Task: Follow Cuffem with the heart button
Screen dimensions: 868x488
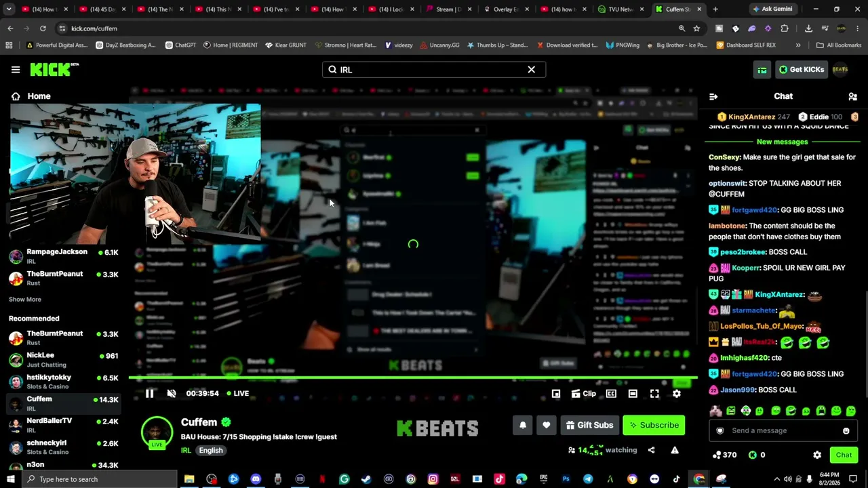Action: click(x=547, y=425)
